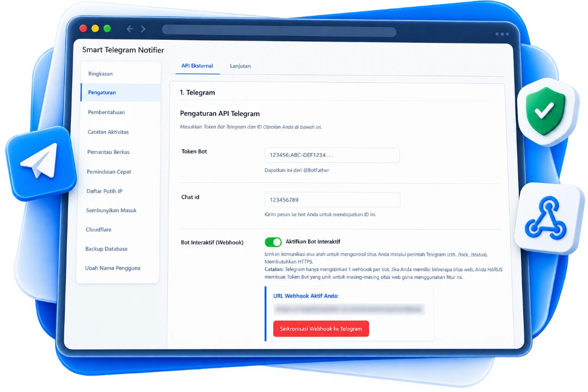Click the 'URL Webhook Aktif Anda:' label
The width and height of the screenshot is (588, 392).
click(305, 296)
